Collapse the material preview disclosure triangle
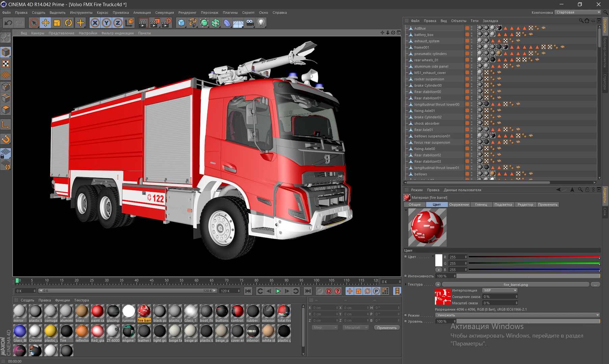The height and width of the screenshot is (364, 609). [406, 210]
